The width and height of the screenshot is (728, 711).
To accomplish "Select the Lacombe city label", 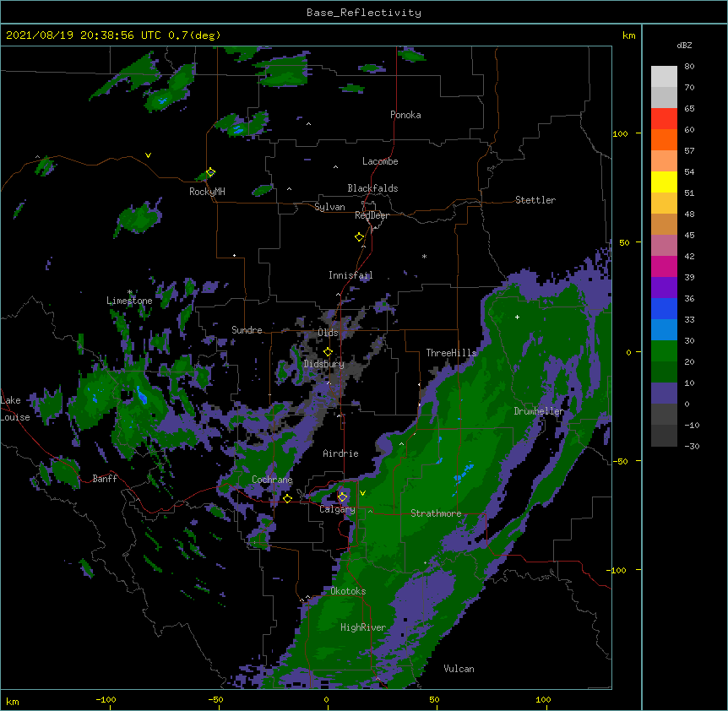I will pyautogui.click(x=380, y=161).
